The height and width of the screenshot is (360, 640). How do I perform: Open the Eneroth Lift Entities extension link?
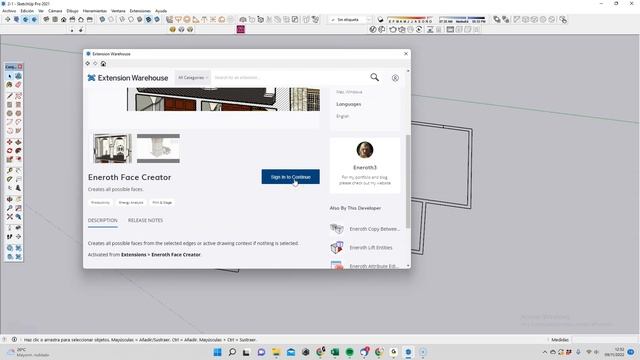coord(371,248)
